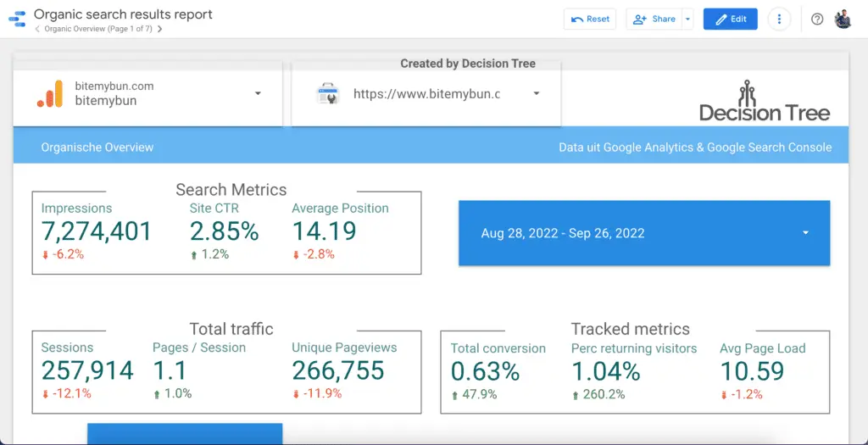Click the Sessions metric label
Viewport: 868px width, 445px height.
(x=67, y=348)
